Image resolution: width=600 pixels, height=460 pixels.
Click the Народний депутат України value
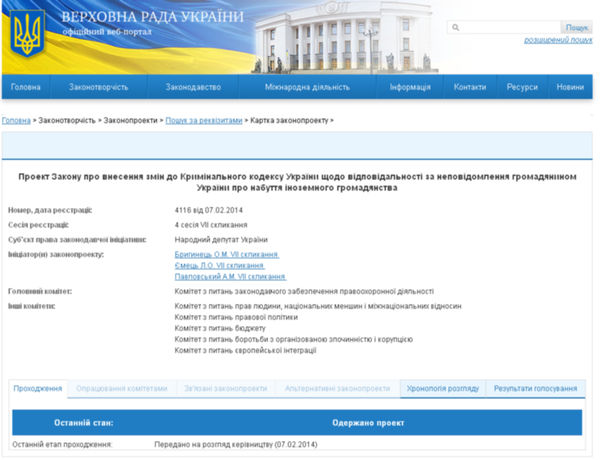click(x=221, y=240)
